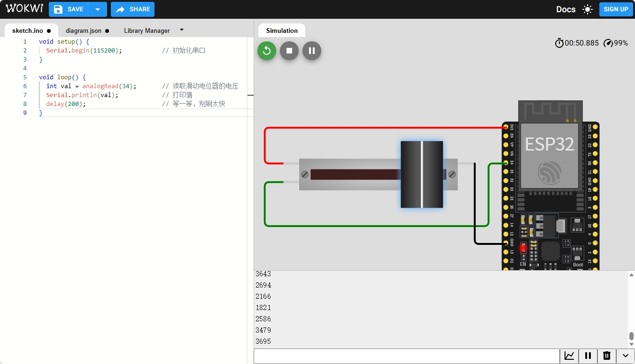635x364 pixels.
Task: Pause serial monitor output
Action: click(588, 356)
